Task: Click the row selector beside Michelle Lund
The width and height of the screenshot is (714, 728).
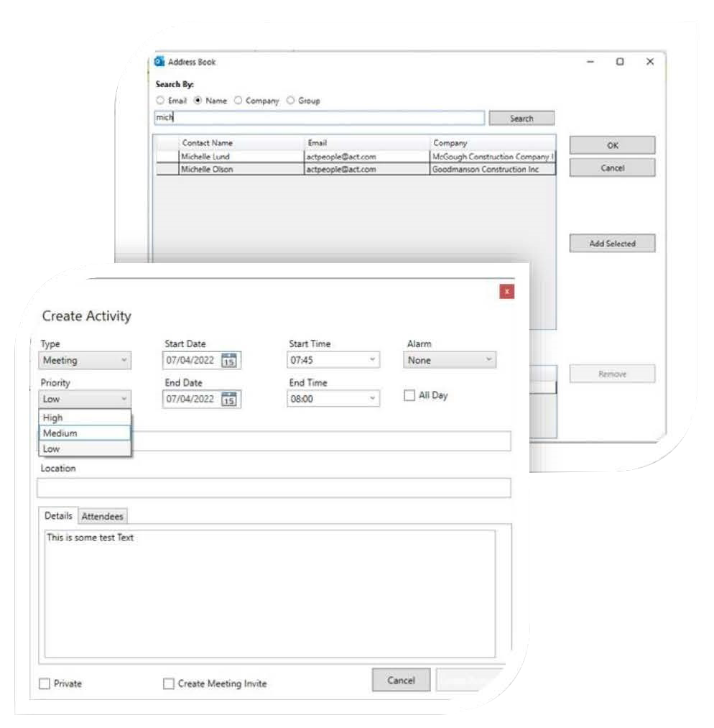Action: pos(167,157)
